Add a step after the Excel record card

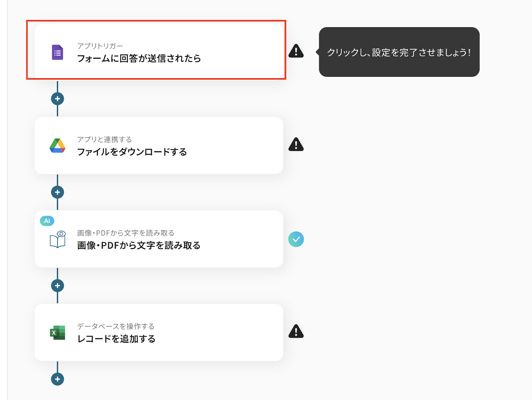(58, 379)
